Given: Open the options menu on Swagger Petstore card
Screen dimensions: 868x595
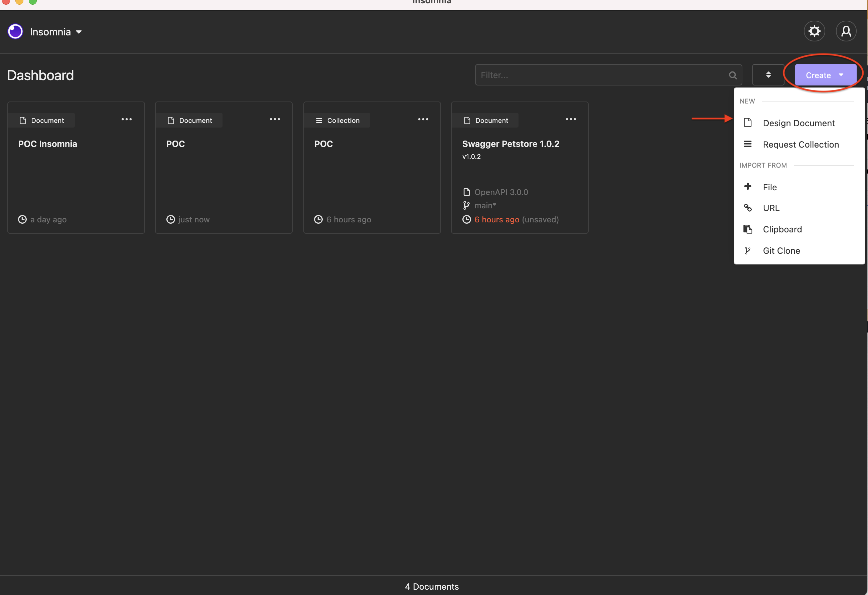Looking at the screenshot, I should (x=571, y=119).
